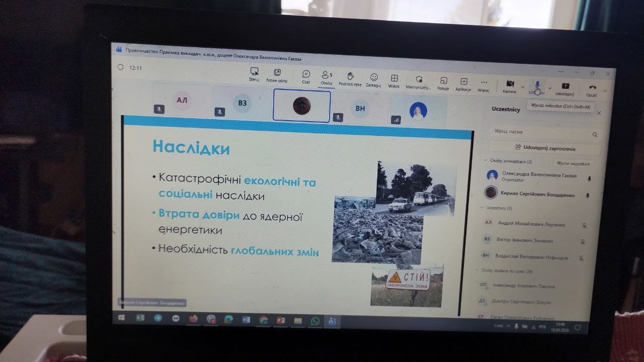Collapse the Osoby prowadzące section

pos(486,161)
